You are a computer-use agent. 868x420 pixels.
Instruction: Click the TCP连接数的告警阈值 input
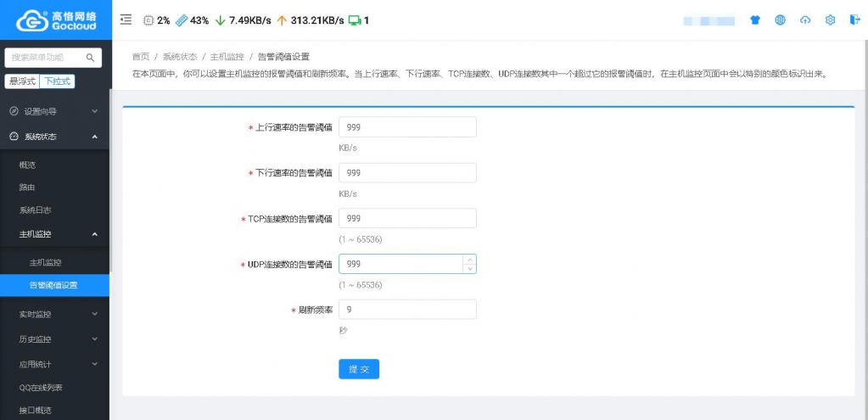point(407,218)
